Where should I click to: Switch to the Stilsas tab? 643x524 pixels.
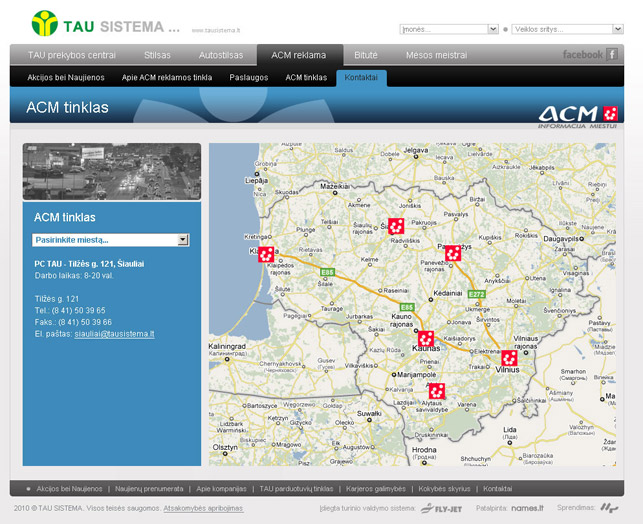tap(157, 55)
